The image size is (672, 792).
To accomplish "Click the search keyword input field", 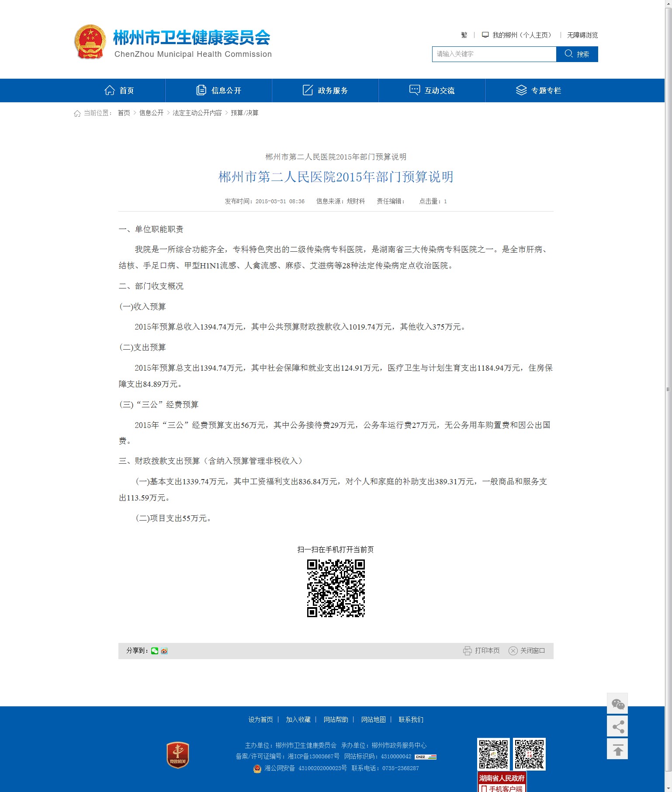I will point(494,54).
